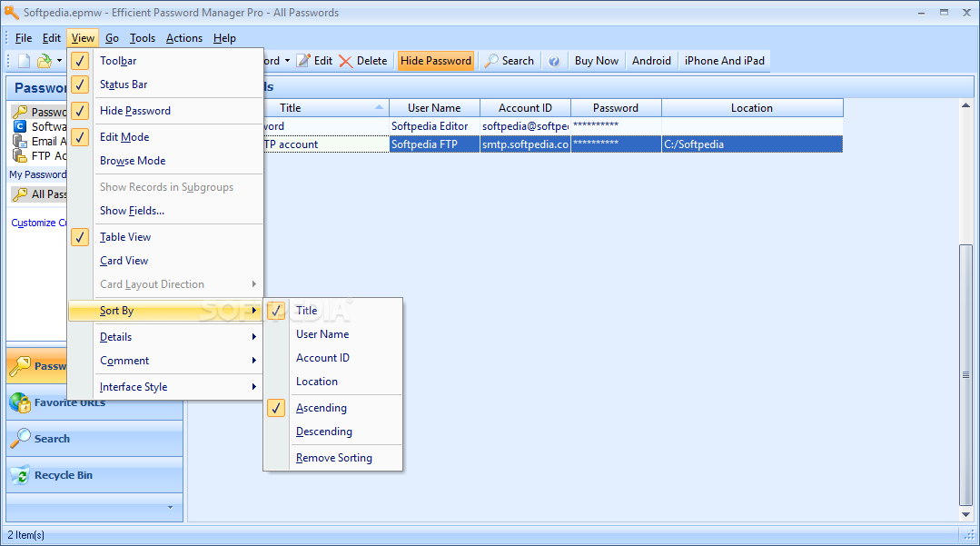Click the Buy Now button

(596, 61)
